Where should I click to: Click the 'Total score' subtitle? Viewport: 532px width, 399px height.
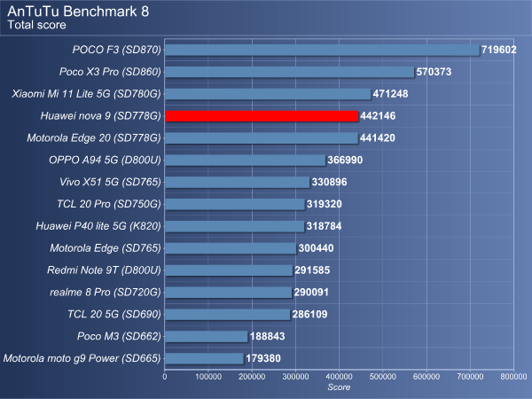pyautogui.click(x=36, y=25)
